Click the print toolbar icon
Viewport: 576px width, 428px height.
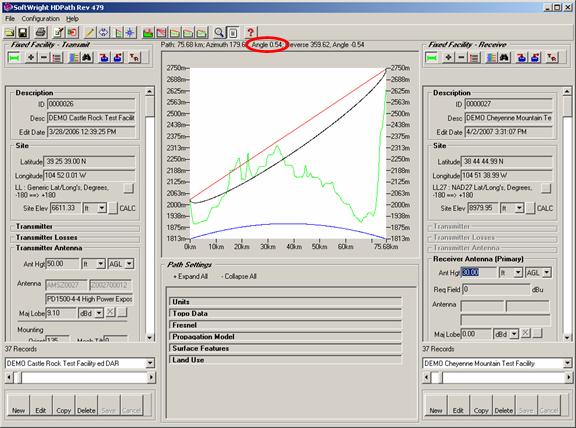[41, 33]
